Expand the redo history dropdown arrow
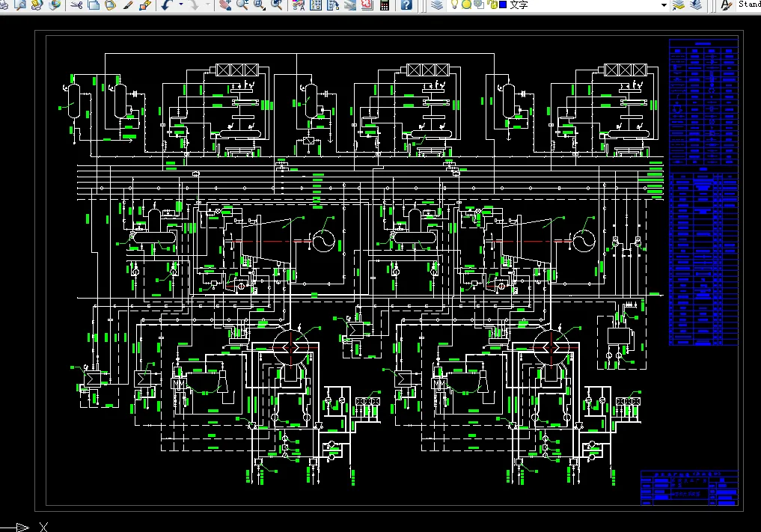This screenshot has height=532, width=761. (208, 4)
